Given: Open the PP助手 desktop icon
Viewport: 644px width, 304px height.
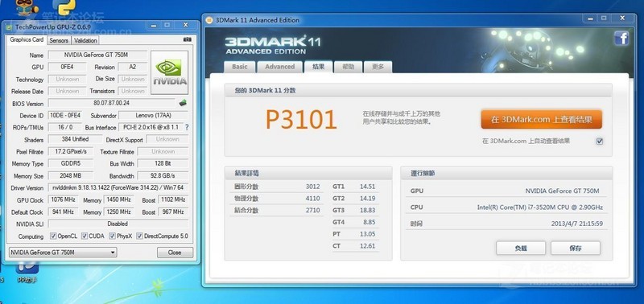Looking at the screenshot, I should (27, 273).
